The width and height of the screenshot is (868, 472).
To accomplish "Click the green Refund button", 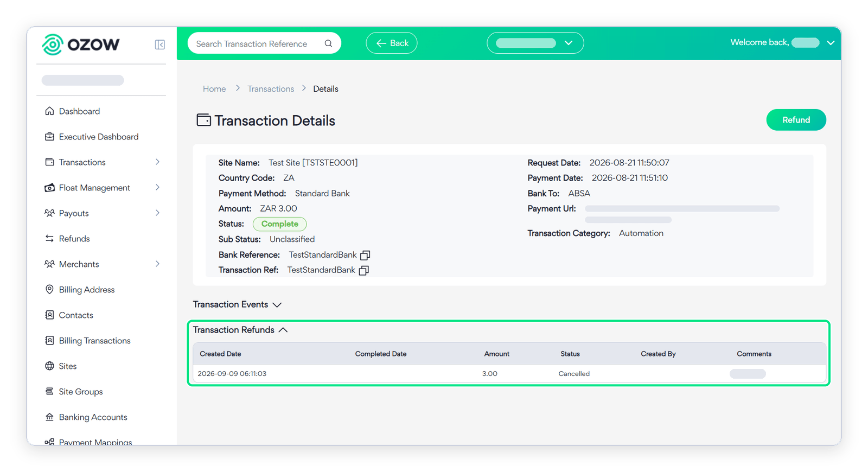I will click(x=796, y=120).
